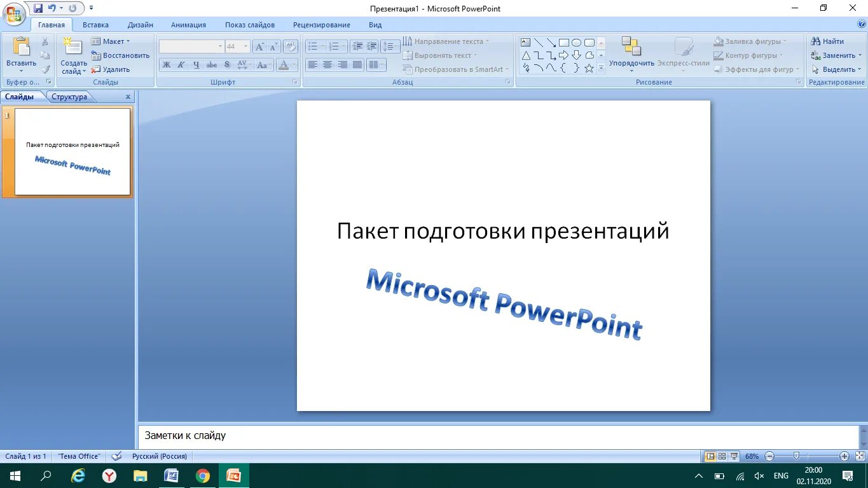Click the Восстановить reset button
868x488 pixels.
tap(120, 55)
